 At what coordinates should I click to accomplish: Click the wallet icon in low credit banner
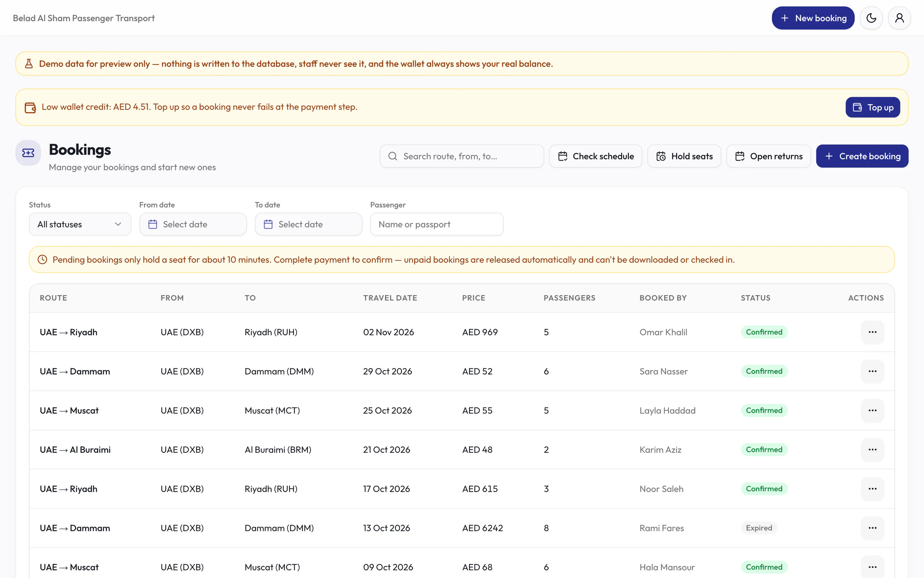pos(30,108)
